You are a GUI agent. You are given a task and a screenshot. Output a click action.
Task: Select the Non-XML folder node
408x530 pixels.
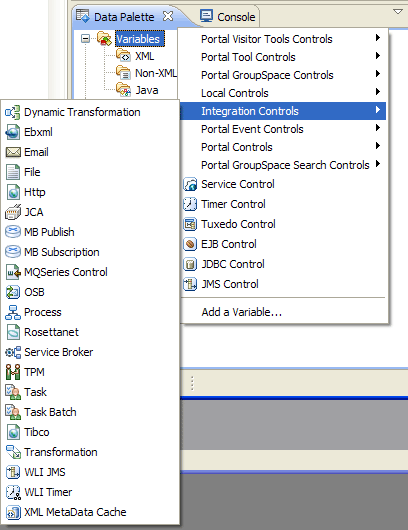pos(155,73)
